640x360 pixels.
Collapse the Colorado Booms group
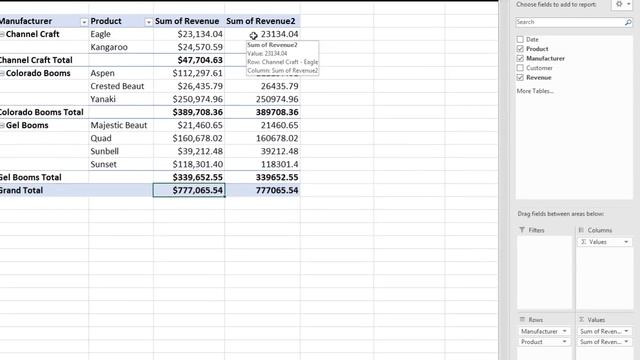tap(2, 73)
